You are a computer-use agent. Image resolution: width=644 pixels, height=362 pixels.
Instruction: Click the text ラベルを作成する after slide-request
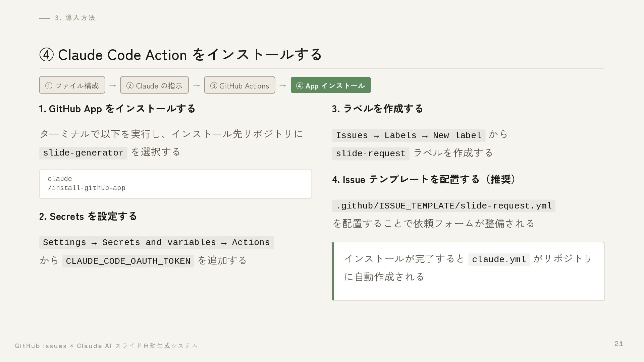453,153
